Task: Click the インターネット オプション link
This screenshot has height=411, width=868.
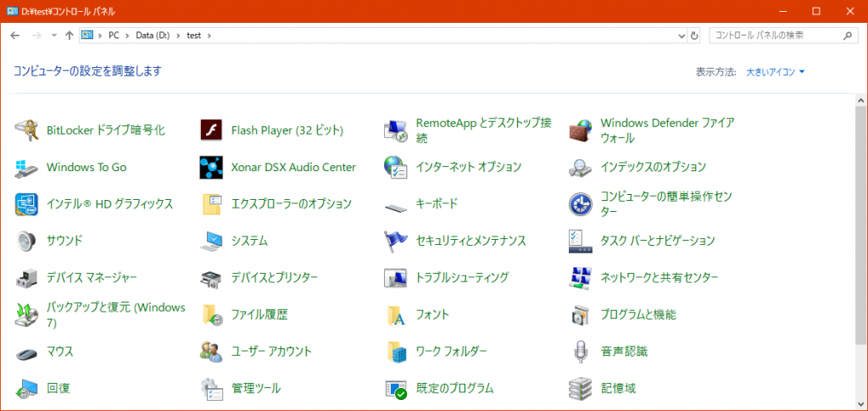Action: coord(468,167)
